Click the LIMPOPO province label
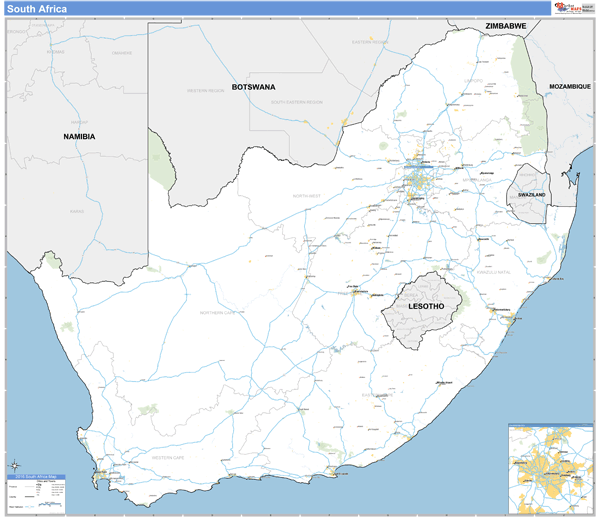The width and height of the screenshot is (600, 517). click(x=473, y=81)
